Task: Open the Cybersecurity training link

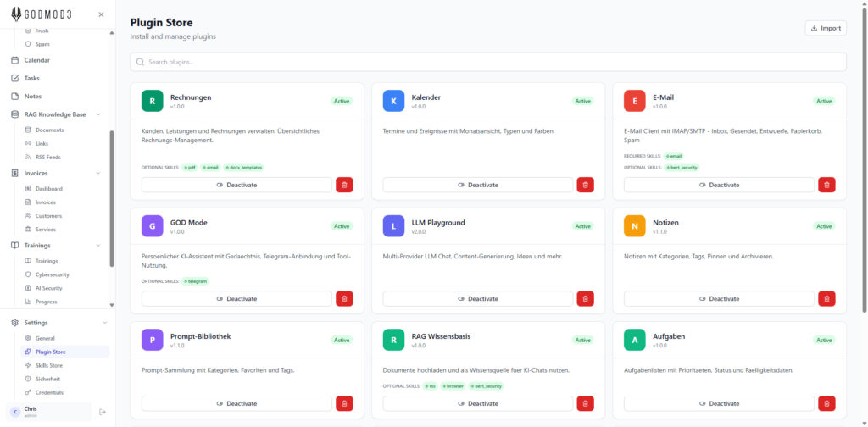Action: 53,274
